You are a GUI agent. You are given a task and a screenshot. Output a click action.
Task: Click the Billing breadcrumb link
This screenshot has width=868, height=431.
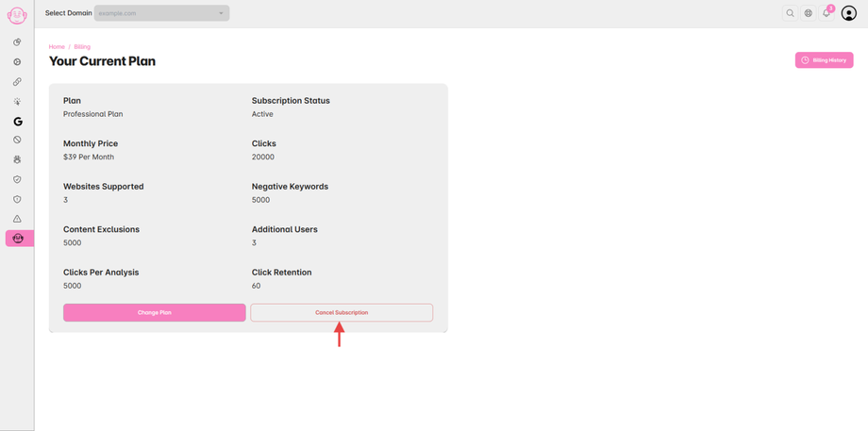pos(82,46)
